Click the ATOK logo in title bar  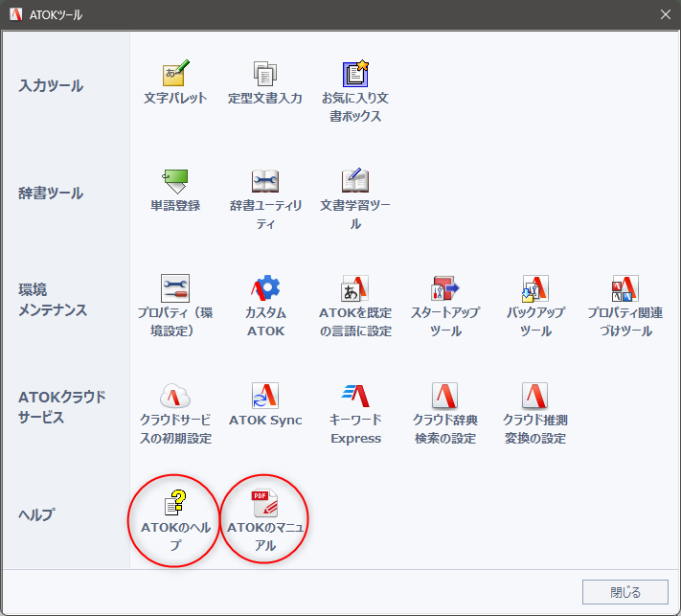[x=16, y=14]
